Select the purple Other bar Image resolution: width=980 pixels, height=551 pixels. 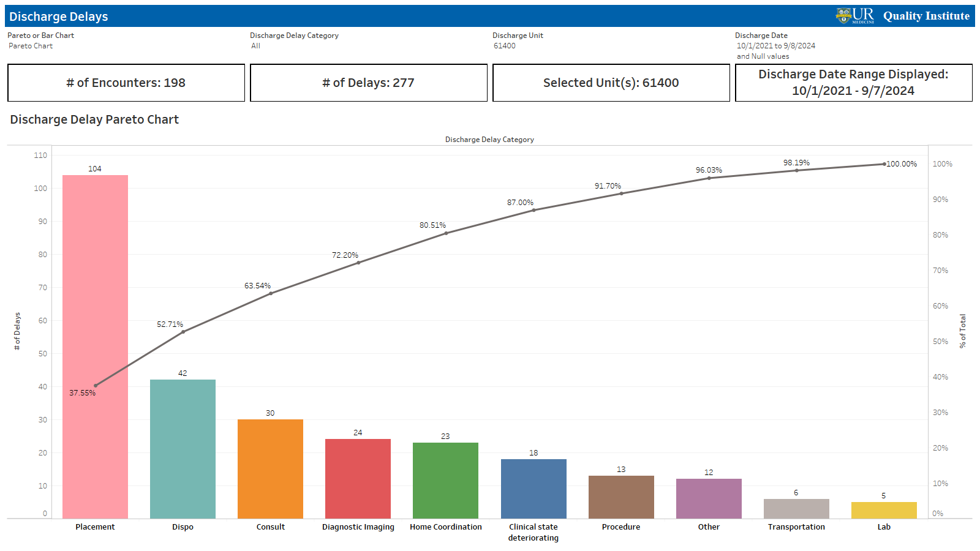709,498
